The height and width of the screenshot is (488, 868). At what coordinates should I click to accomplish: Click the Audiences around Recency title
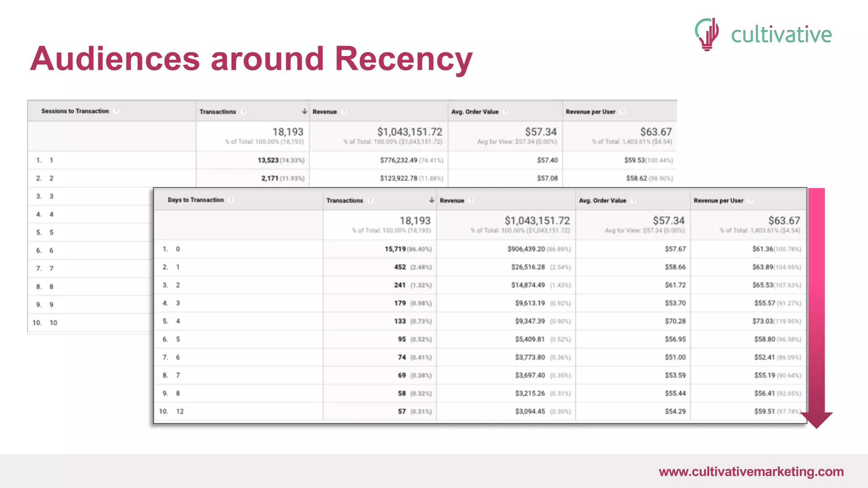[x=251, y=58]
